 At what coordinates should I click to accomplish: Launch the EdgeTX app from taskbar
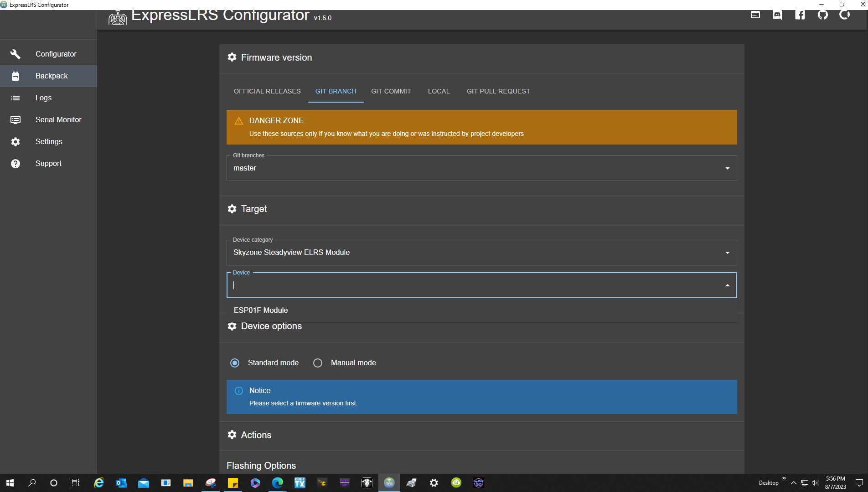[x=300, y=483]
